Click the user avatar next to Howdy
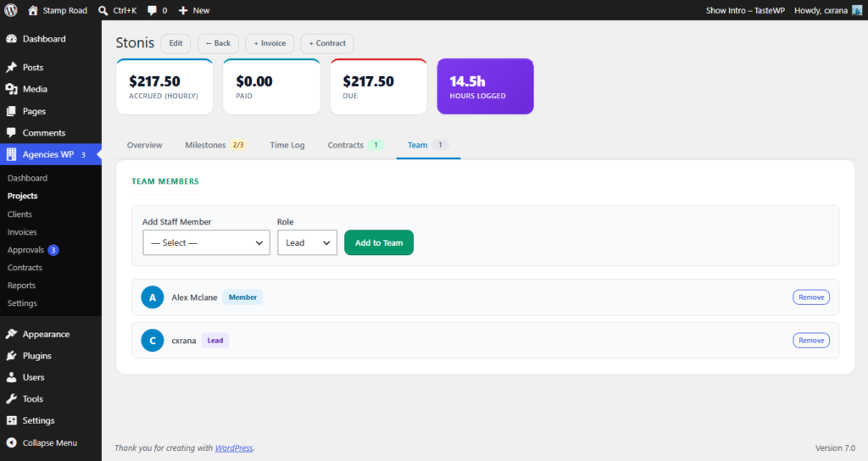The image size is (868, 461). pyautogui.click(x=857, y=10)
